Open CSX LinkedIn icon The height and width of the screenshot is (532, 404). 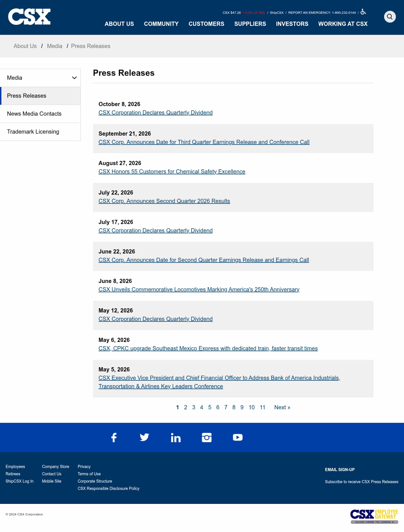tap(176, 437)
